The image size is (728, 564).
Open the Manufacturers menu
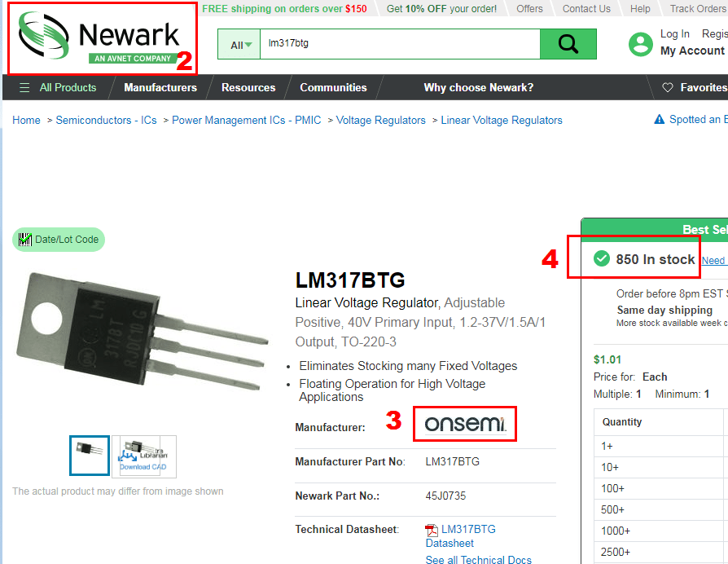160,87
